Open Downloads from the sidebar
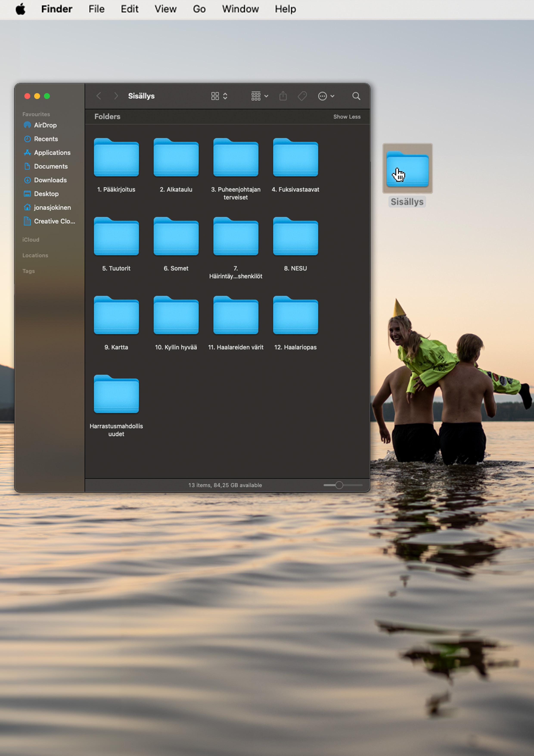Viewport: 534px width, 756px height. [50, 180]
